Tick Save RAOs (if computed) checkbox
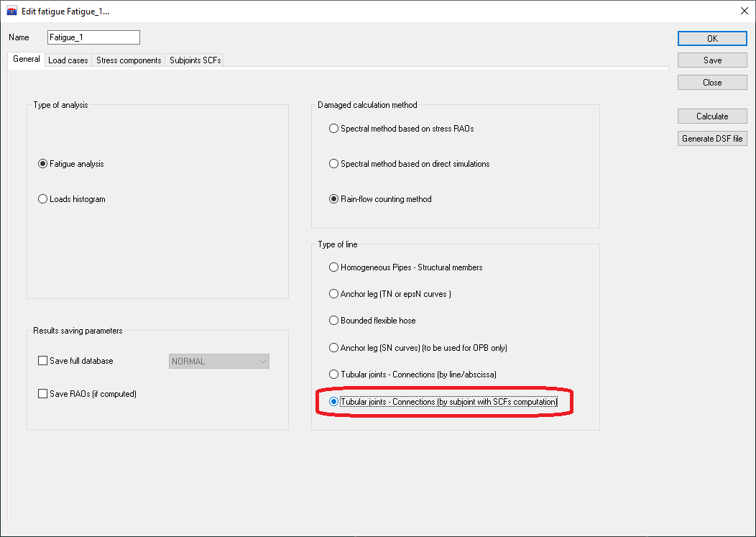 (43, 394)
